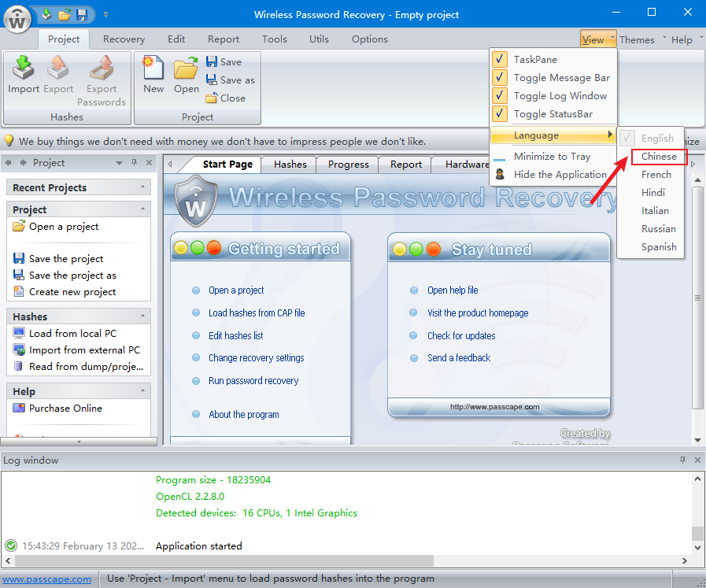Click the Export Passwords icon

[x=102, y=68]
